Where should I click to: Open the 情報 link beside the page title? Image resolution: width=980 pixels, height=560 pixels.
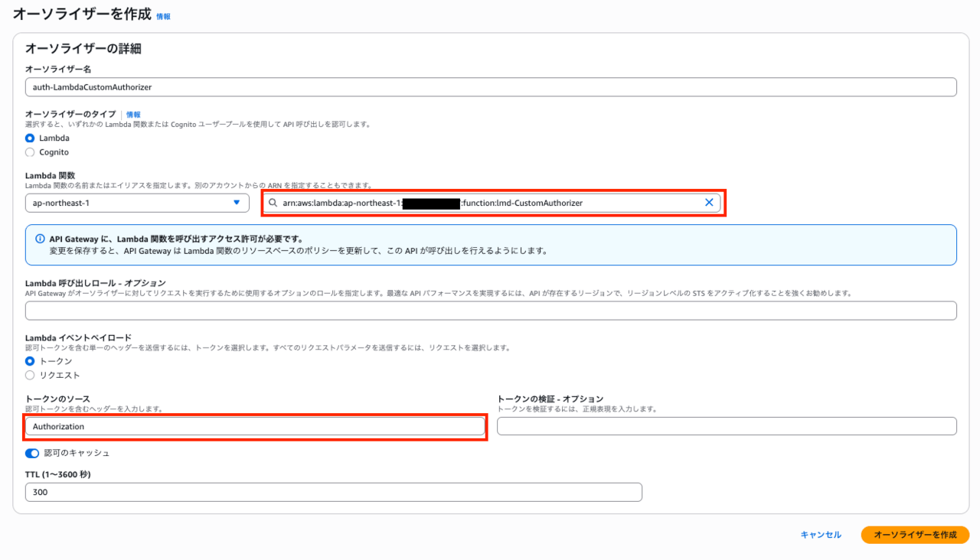[x=163, y=16]
